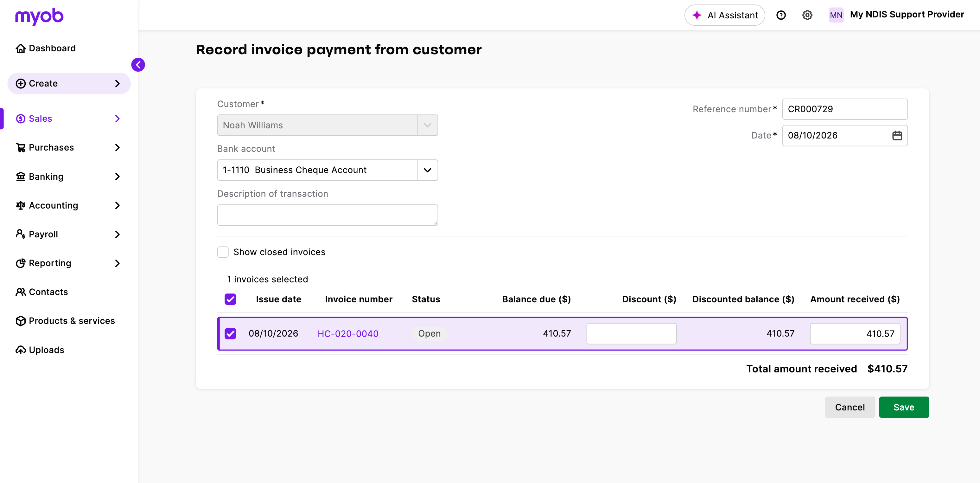Click the Description of transaction text box
The height and width of the screenshot is (483, 980).
pyautogui.click(x=327, y=215)
